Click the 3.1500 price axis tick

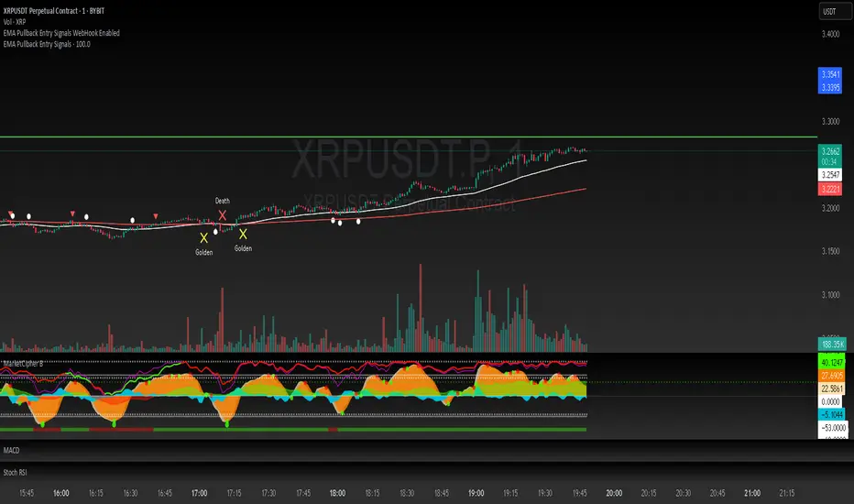[x=830, y=251]
